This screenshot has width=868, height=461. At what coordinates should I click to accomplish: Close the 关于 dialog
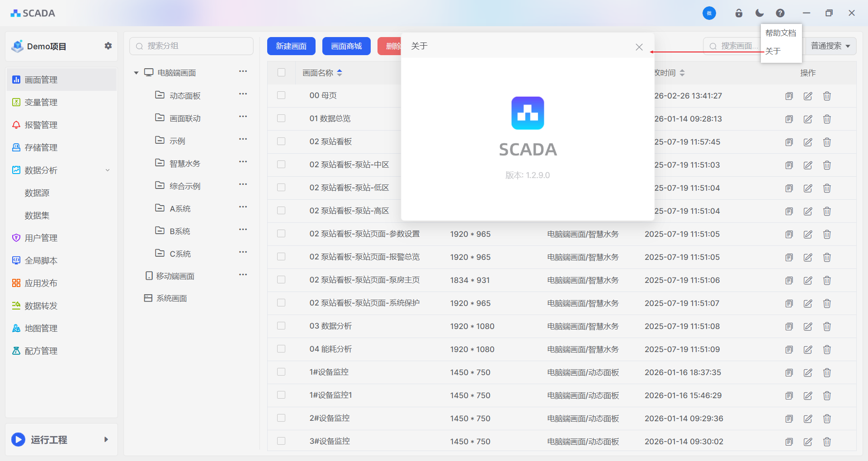pyautogui.click(x=639, y=47)
